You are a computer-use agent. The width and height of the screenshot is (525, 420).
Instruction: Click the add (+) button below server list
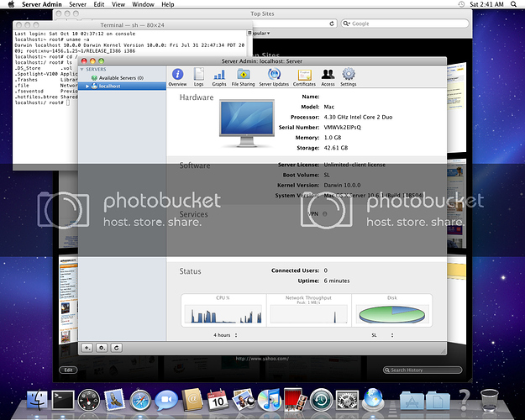(87, 348)
